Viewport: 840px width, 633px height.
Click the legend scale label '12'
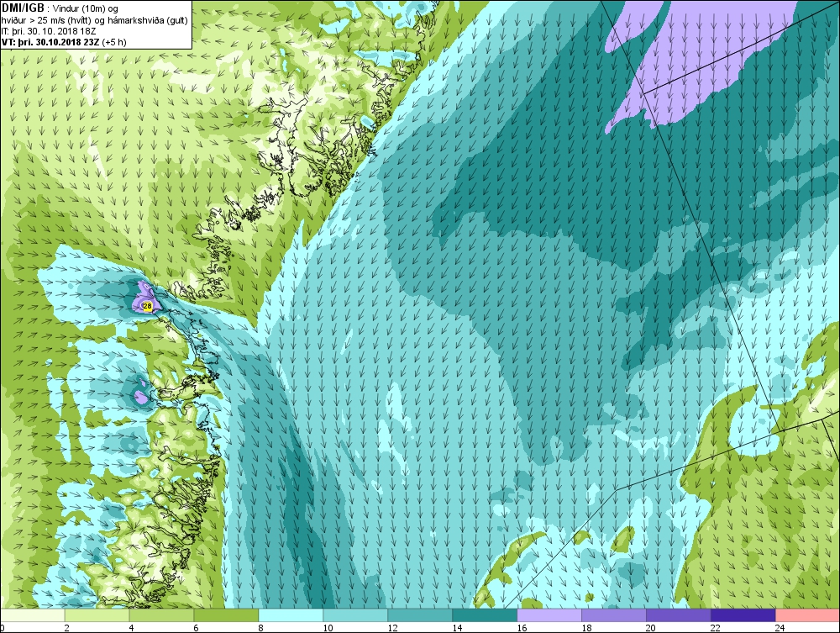[392, 628]
